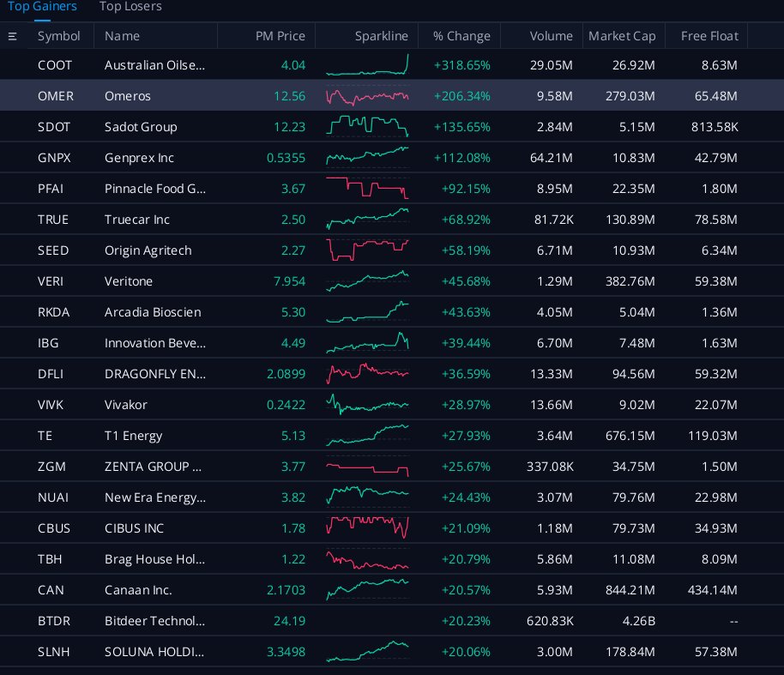Click the 0.2422 PM price value

(286, 405)
